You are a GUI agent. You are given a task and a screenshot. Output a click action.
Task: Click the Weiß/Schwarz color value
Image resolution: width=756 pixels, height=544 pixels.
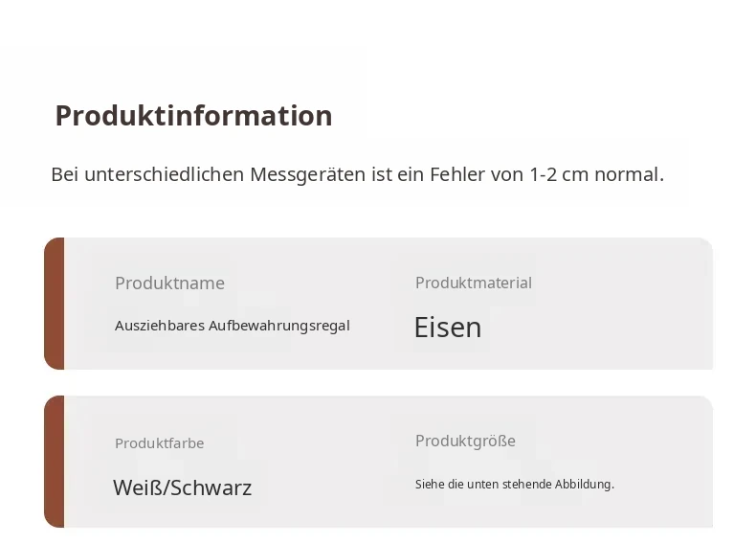(x=182, y=487)
